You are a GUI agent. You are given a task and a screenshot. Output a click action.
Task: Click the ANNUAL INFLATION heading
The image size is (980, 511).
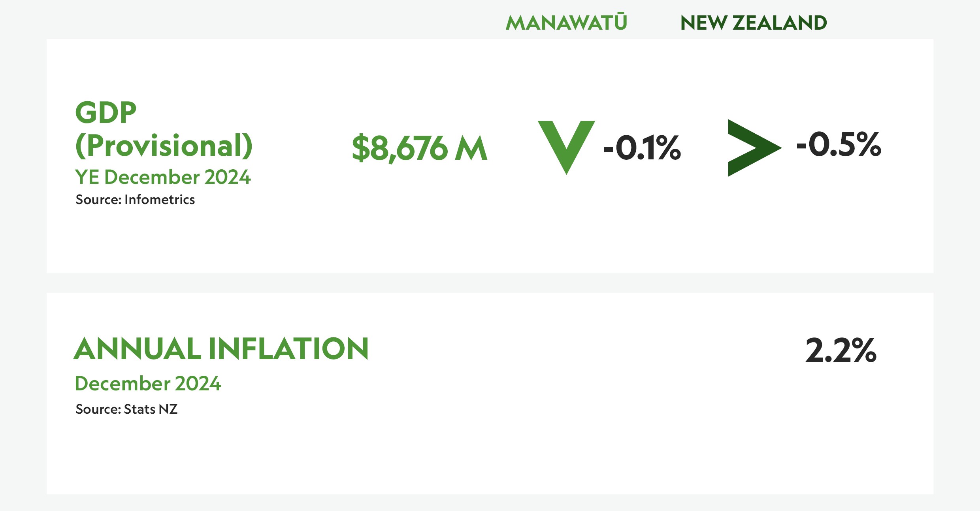(221, 349)
